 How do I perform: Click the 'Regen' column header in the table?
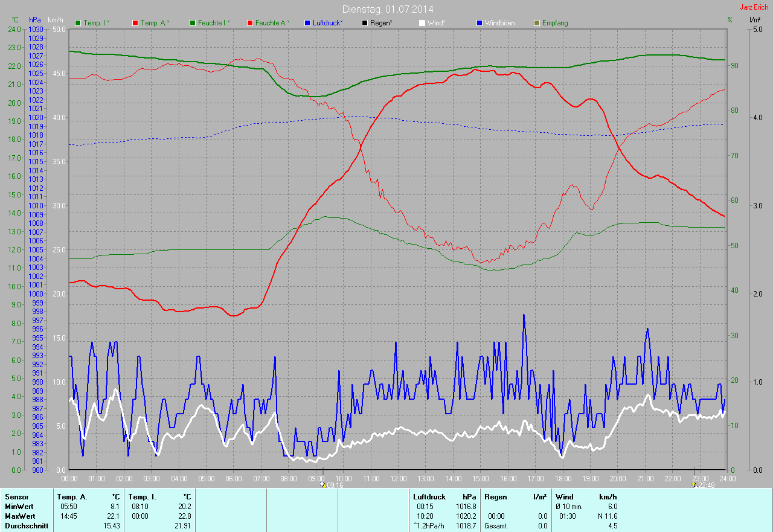point(495,497)
